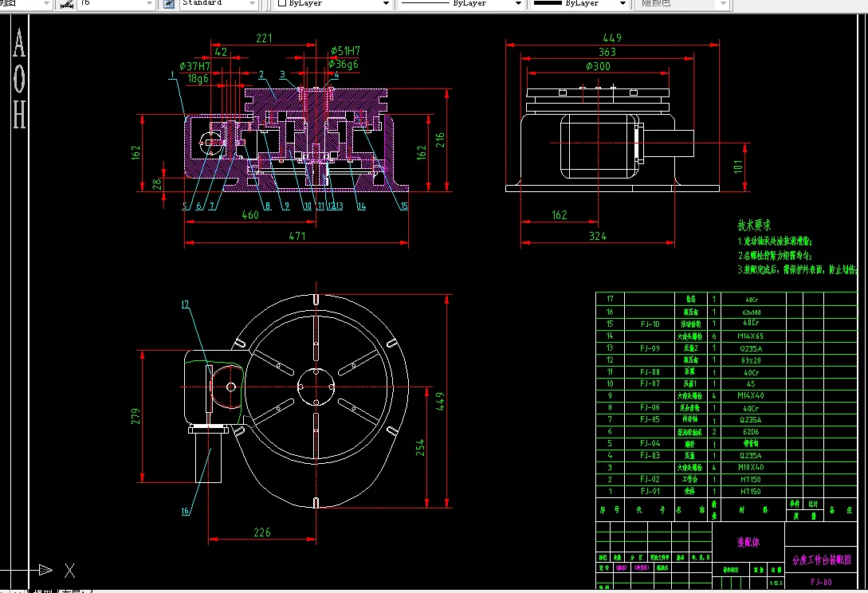Select the 254 dimension text
Image resolution: width=868 pixels, height=593 pixels.
point(420,447)
